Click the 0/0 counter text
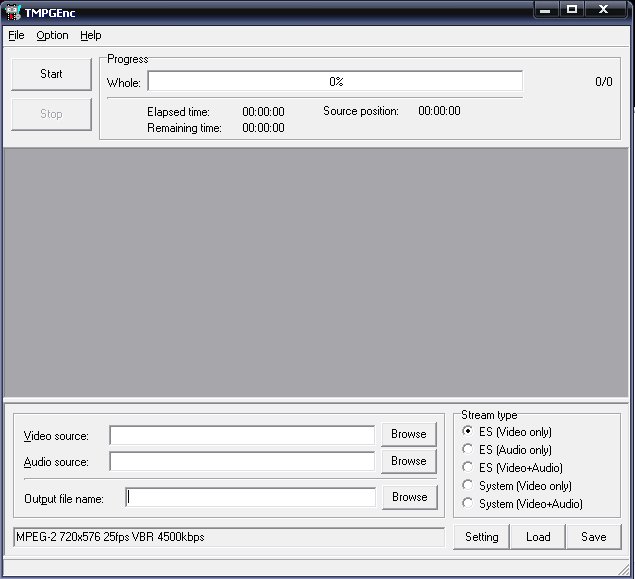Image resolution: width=635 pixels, height=579 pixels. pos(603,82)
